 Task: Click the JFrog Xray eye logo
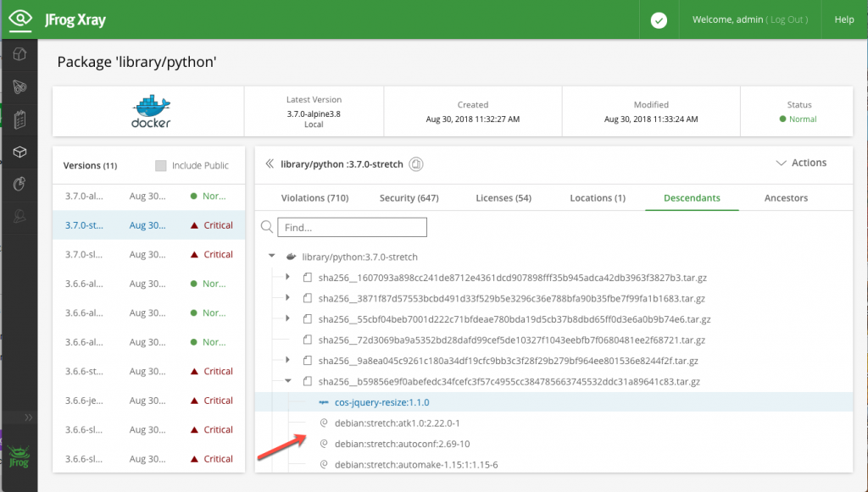point(19,19)
